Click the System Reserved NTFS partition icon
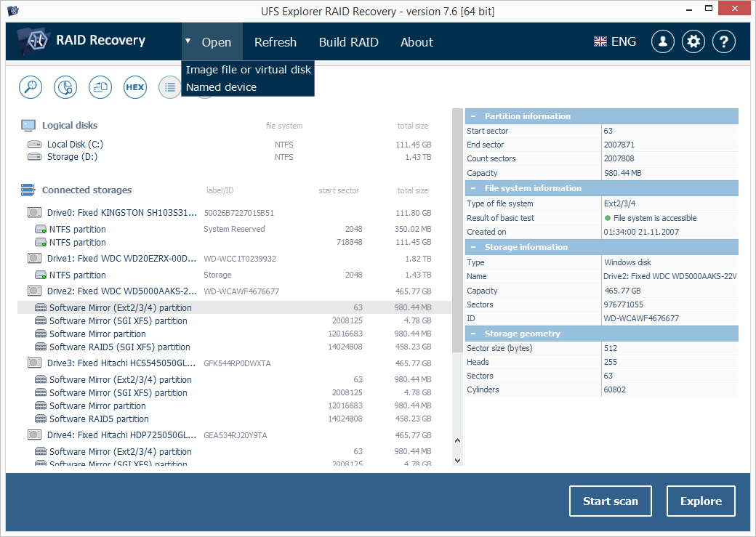756x537 pixels. click(x=41, y=229)
